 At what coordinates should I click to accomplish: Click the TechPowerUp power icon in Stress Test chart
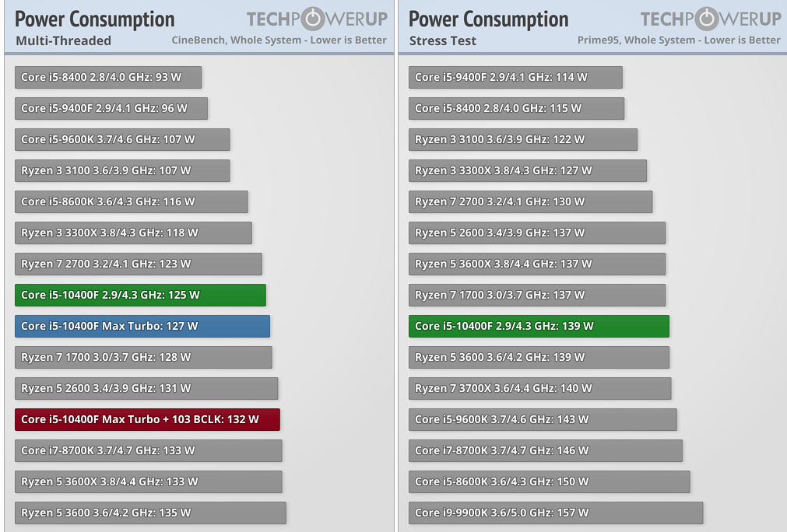tap(706, 19)
